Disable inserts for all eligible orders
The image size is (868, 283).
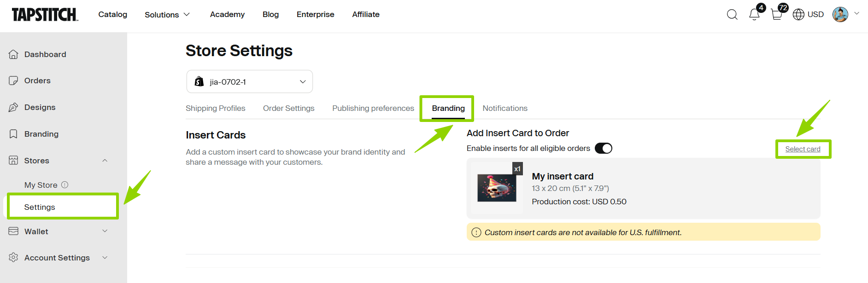603,148
